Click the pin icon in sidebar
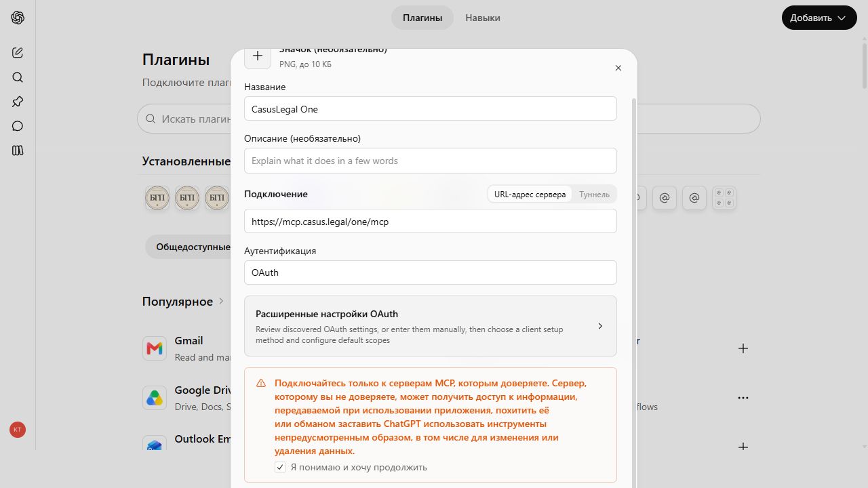The width and height of the screenshot is (868, 488). click(x=18, y=102)
